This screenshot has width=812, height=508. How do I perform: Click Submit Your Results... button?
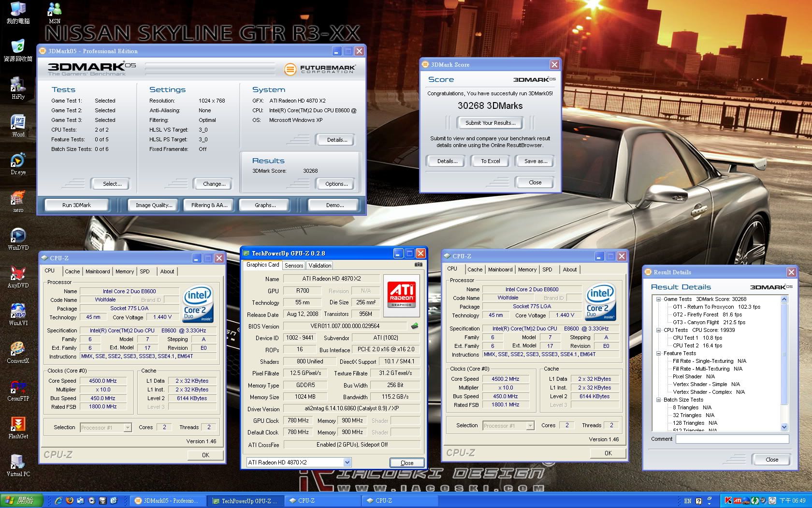pyautogui.click(x=490, y=123)
